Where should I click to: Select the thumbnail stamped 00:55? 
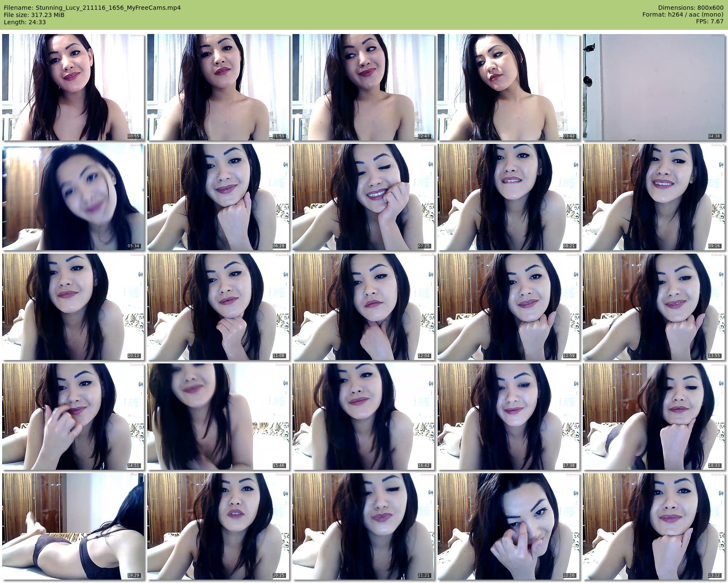(73, 87)
